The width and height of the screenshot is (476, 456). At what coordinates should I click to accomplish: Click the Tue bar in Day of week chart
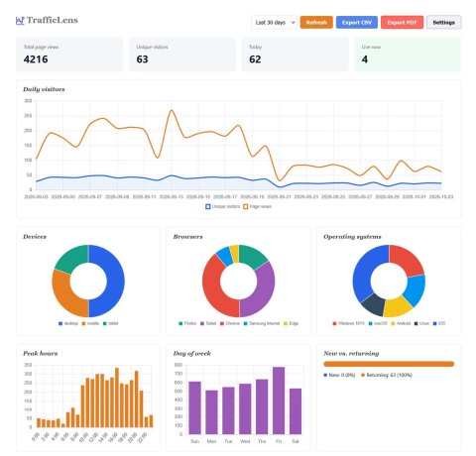[228, 410]
